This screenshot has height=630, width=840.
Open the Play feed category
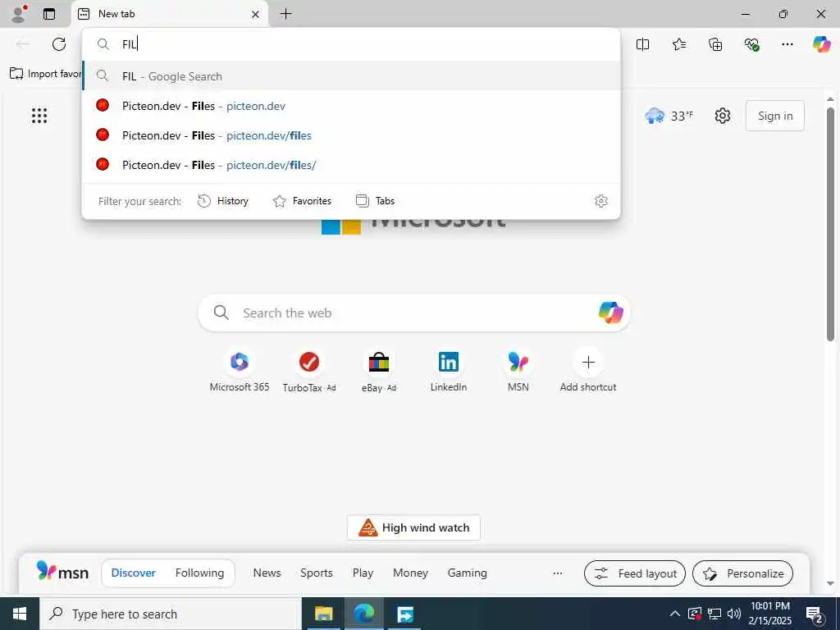tap(363, 573)
